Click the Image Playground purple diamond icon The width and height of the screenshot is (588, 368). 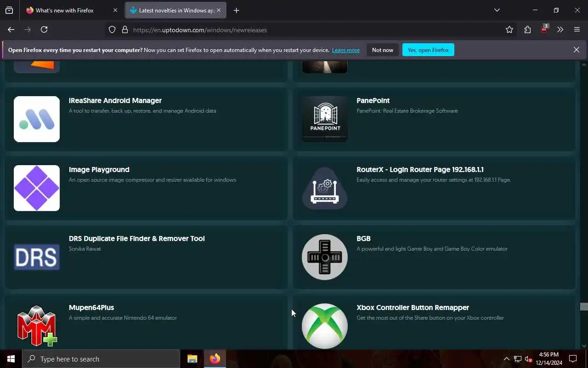[x=37, y=188]
